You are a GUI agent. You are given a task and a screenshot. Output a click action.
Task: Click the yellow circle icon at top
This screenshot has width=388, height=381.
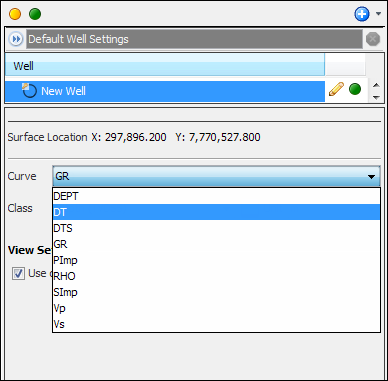point(15,14)
